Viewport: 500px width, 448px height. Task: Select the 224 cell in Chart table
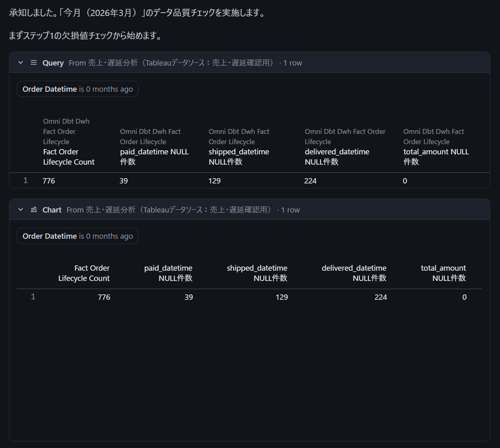[x=380, y=297]
